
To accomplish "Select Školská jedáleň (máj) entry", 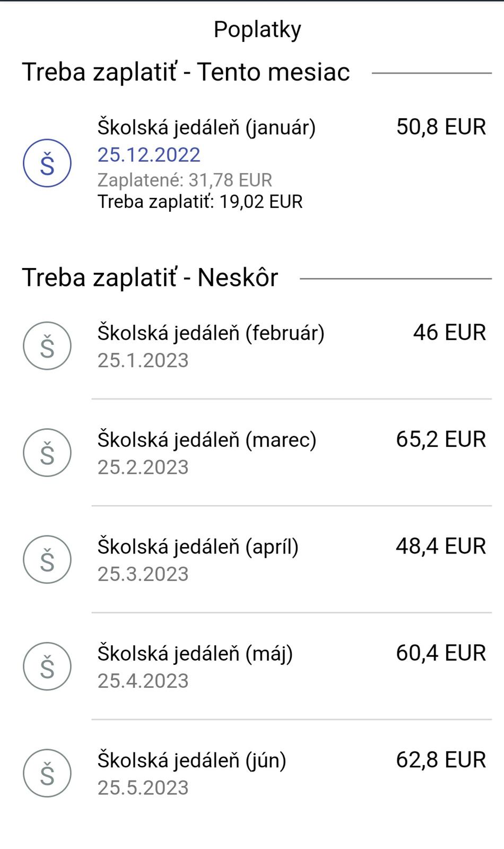I will (x=195, y=653).
